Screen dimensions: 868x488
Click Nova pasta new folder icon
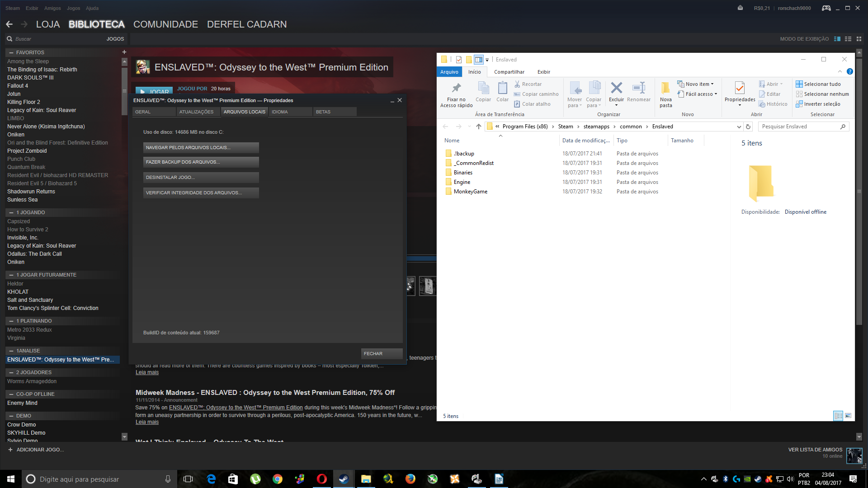(665, 88)
